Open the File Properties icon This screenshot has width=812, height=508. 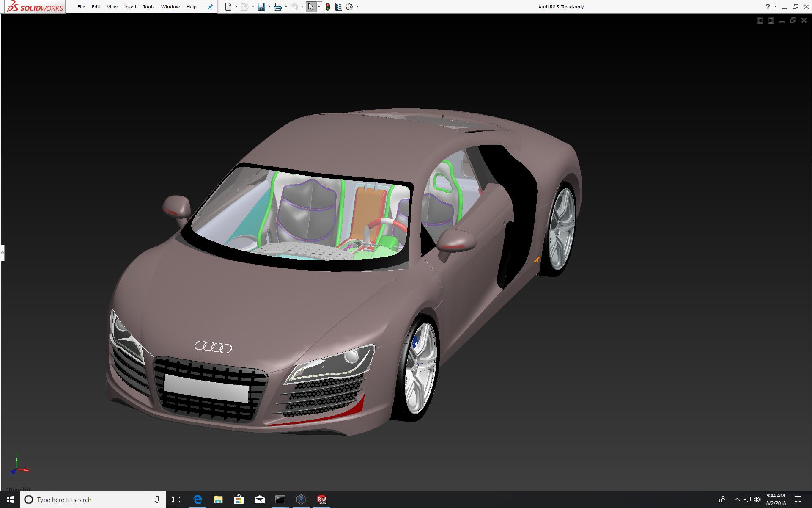click(x=338, y=7)
